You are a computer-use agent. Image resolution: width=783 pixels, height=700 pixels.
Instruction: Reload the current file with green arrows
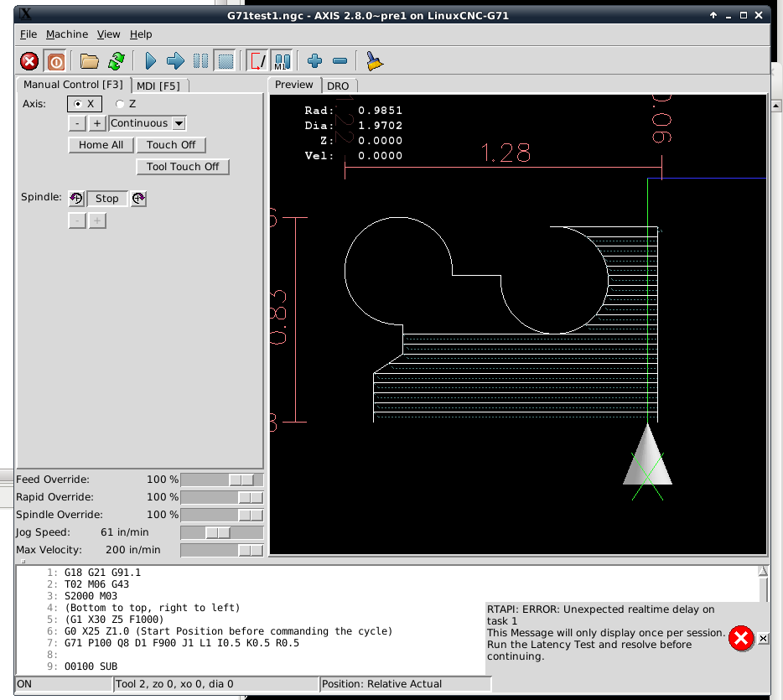point(117,61)
